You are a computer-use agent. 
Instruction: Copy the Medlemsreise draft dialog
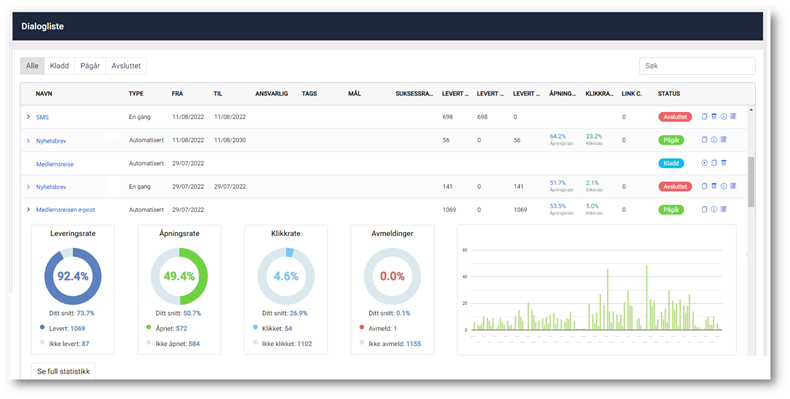tap(714, 163)
